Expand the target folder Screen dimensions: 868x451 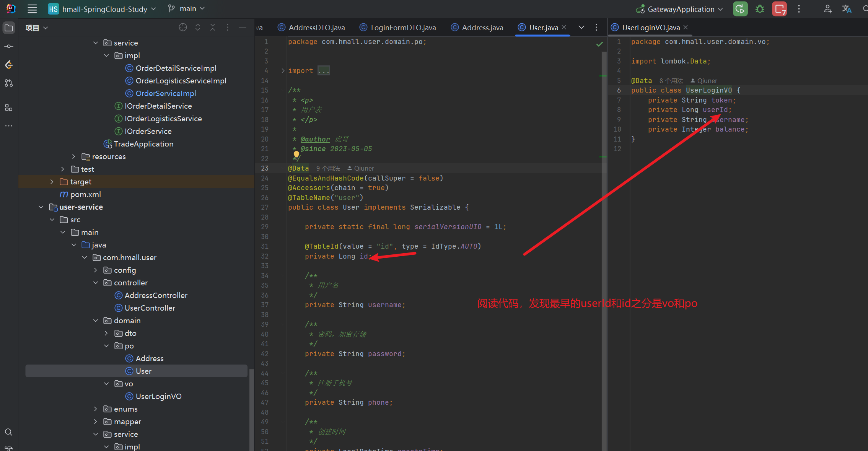point(52,182)
